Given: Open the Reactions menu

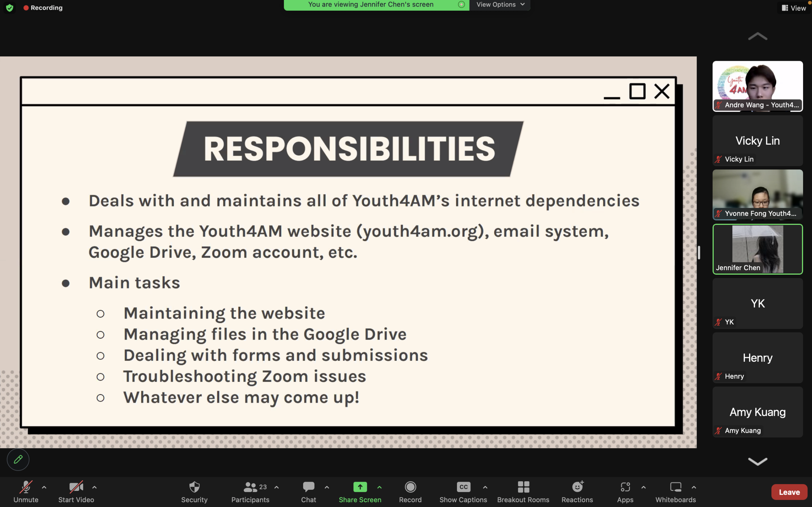Looking at the screenshot, I should [x=577, y=491].
